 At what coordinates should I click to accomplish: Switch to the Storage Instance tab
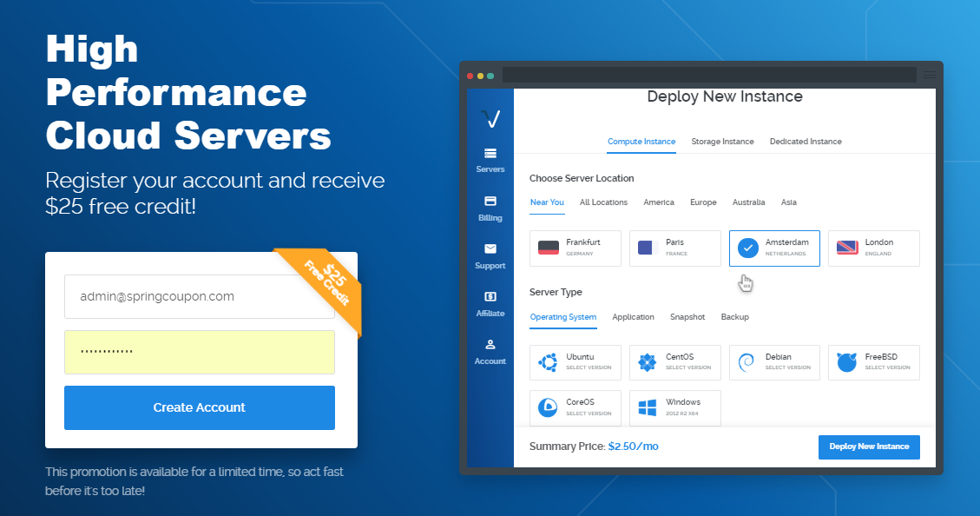[x=722, y=142]
